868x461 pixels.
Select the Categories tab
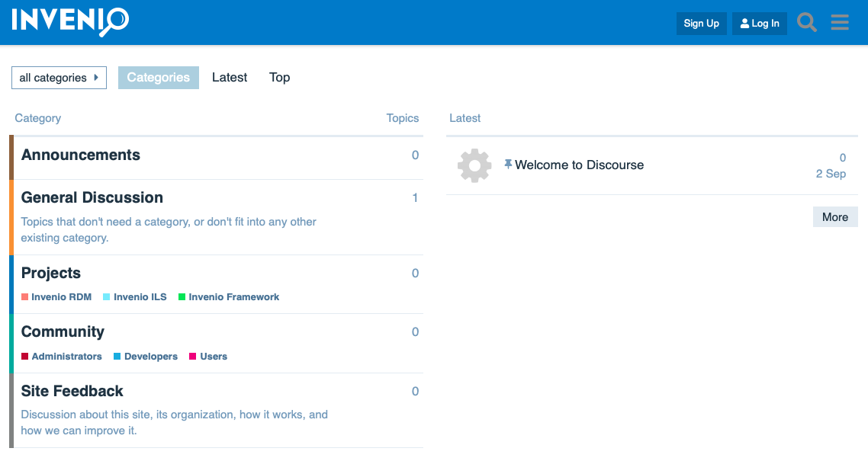click(158, 78)
